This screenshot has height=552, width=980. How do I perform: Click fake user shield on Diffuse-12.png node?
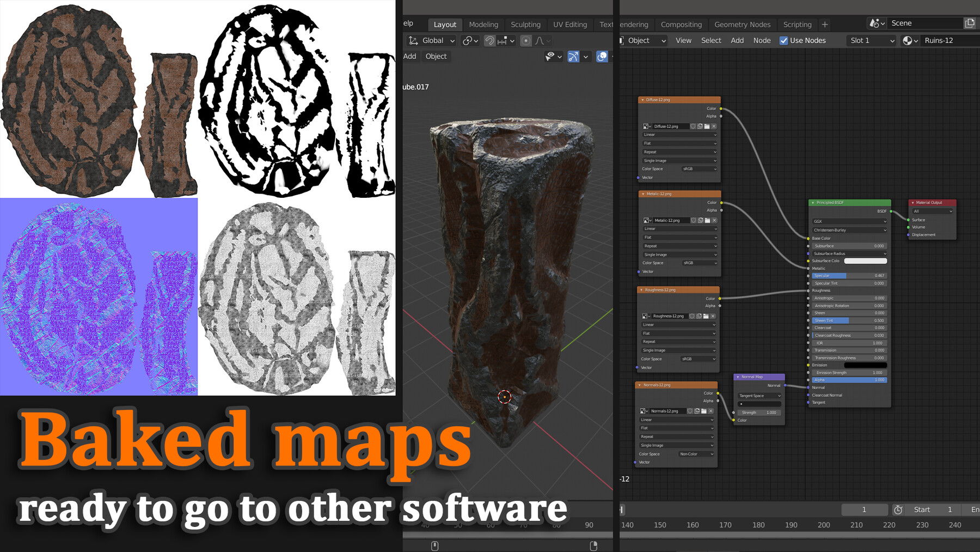click(693, 126)
